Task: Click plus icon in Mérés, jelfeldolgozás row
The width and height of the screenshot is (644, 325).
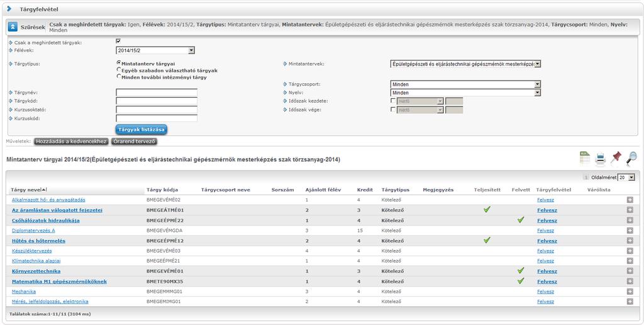Action: [x=630, y=302]
